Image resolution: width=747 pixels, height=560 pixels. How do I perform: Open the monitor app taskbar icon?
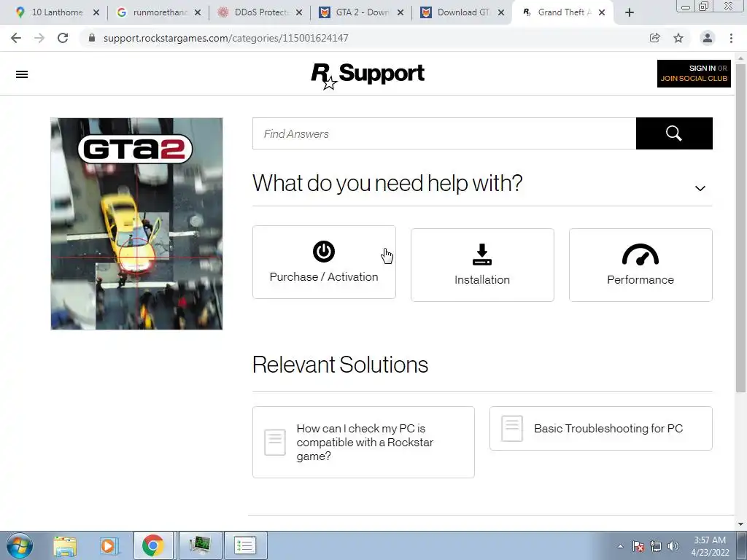(200, 545)
